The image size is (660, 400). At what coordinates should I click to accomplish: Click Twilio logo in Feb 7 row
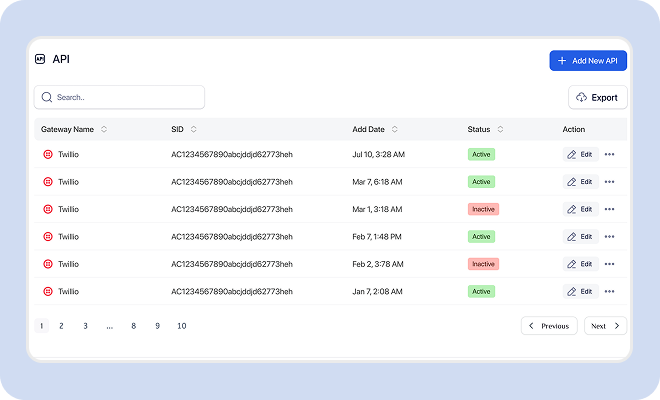[x=48, y=237]
